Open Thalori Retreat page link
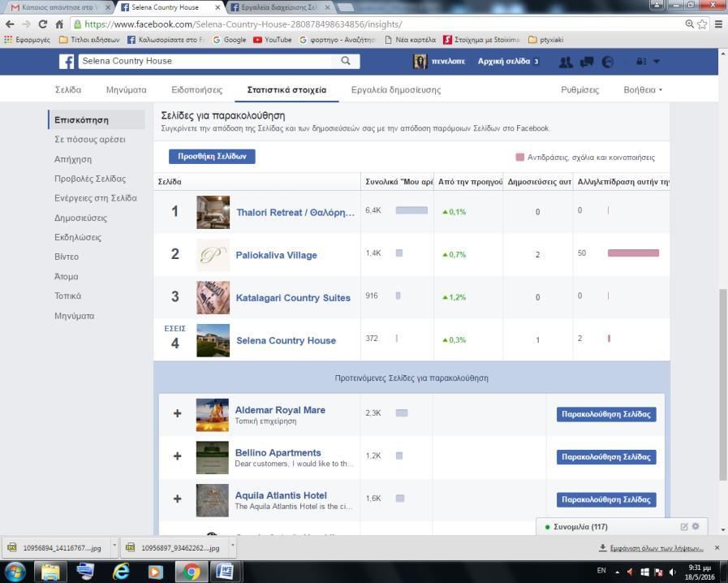Image resolution: width=728 pixels, height=583 pixels. 295,212
